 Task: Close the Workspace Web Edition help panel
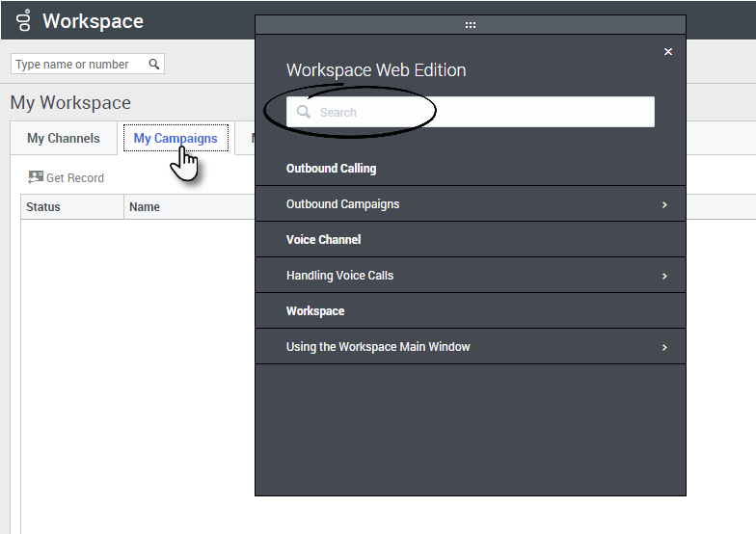(668, 52)
